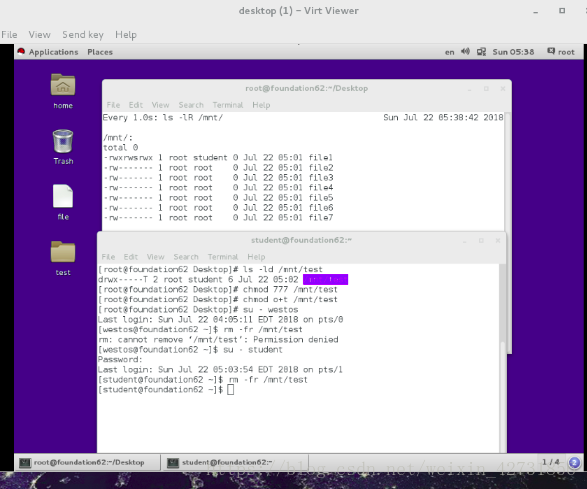
Task: Open the clock showing Sun 05:38
Action: 513,52
